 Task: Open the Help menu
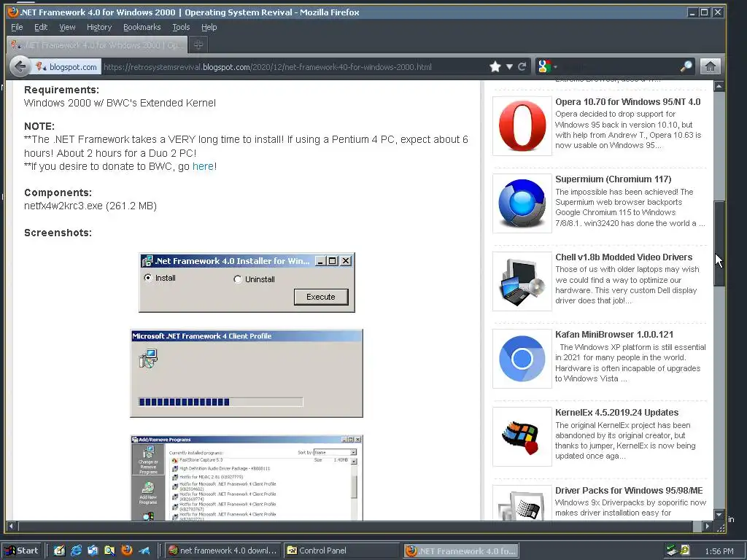(209, 27)
